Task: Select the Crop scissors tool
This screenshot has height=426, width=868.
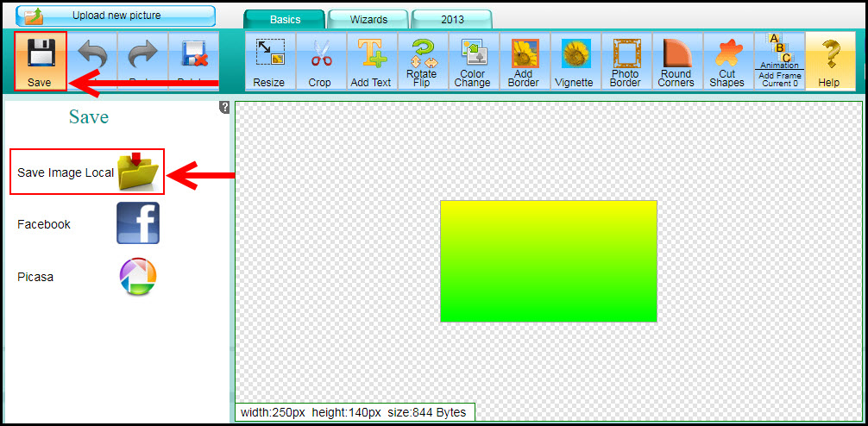Action: pyautogui.click(x=320, y=61)
